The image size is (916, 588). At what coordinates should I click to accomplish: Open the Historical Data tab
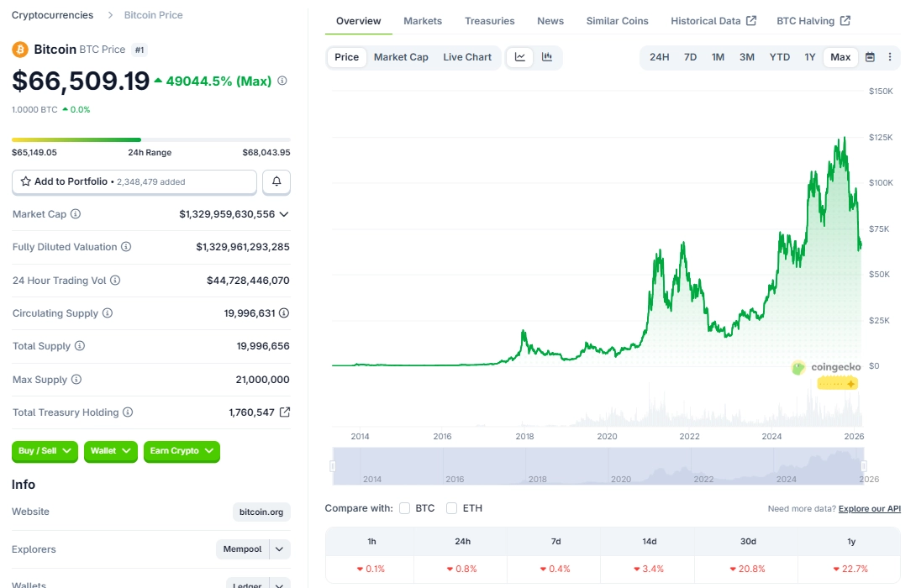click(707, 20)
